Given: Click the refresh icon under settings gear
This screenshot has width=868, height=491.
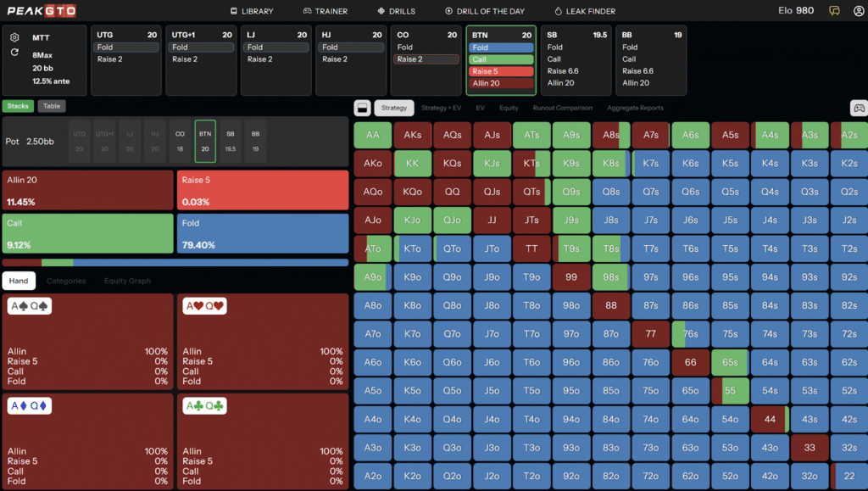Looking at the screenshot, I should [14, 53].
